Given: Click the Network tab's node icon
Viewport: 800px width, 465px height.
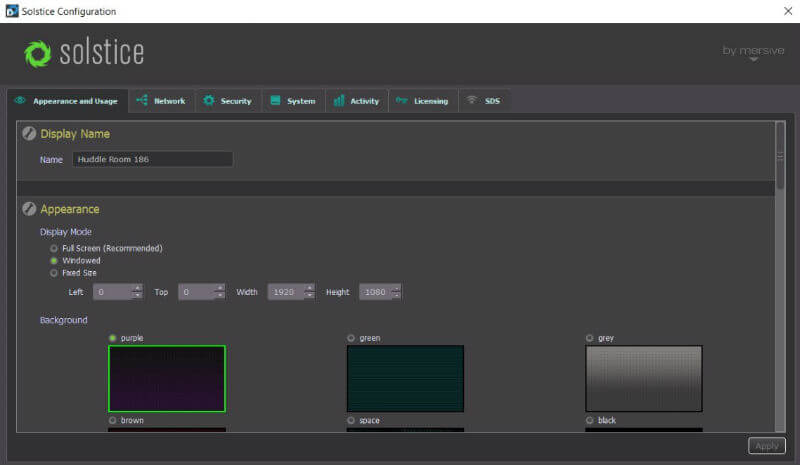Looking at the screenshot, I should (142, 100).
